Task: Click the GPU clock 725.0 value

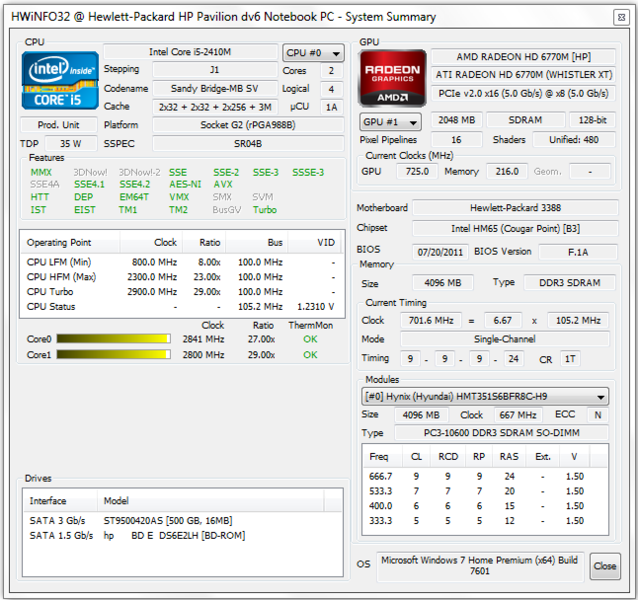Action: [417, 171]
